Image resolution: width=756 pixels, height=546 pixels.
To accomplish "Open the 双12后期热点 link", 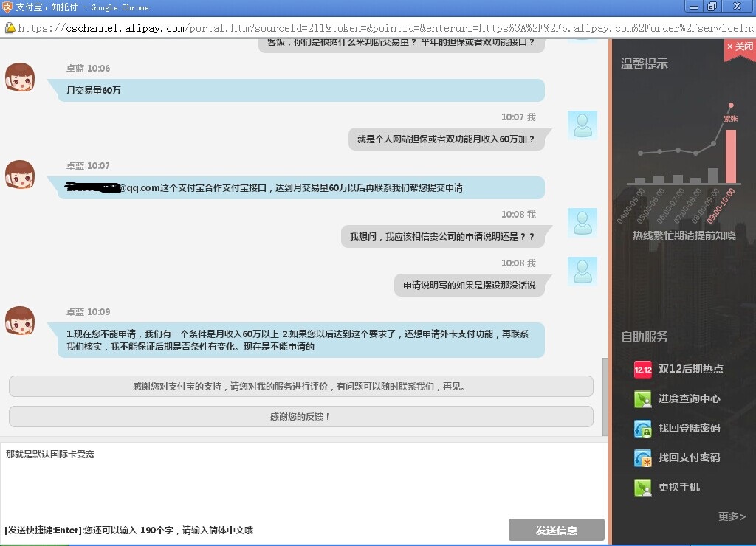I will coord(690,369).
